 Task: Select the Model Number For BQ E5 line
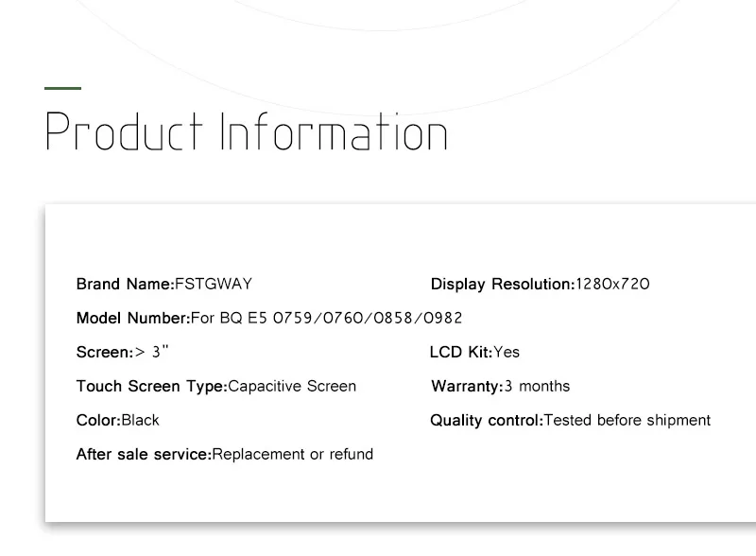[x=269, y=318]
